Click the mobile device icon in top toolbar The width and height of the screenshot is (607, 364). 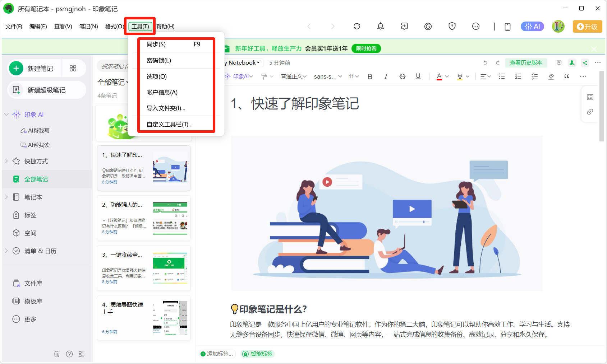click(507, 27)
